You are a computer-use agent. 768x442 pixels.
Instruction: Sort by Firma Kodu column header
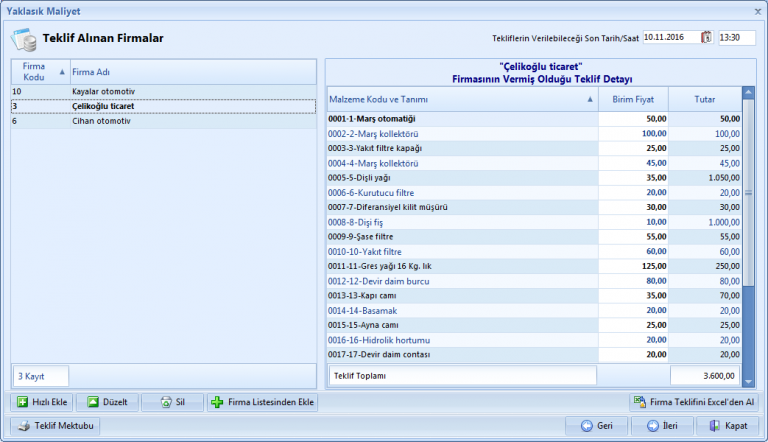(x=39, y=71)
